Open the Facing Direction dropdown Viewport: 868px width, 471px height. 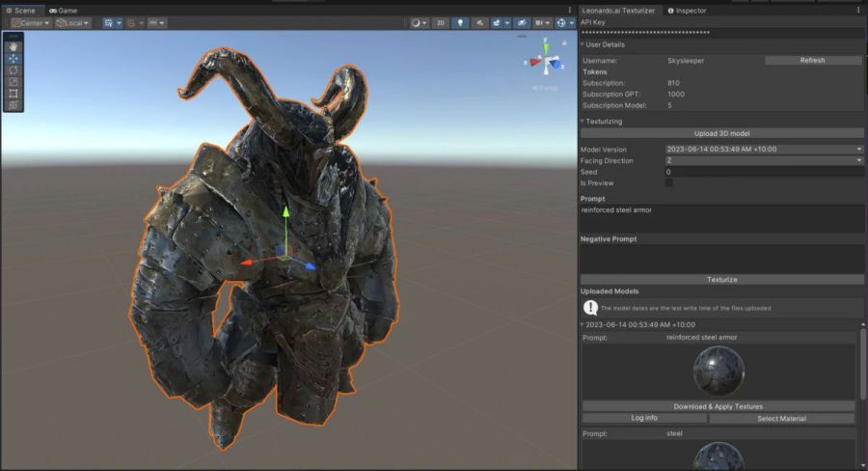(x=764, y=160)
